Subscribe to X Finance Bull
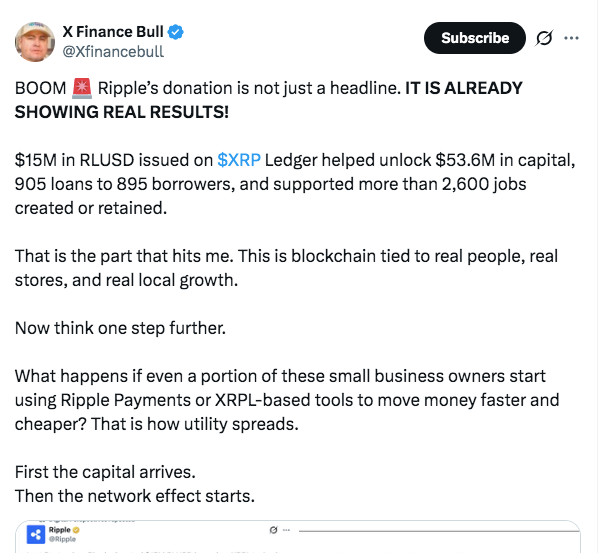 [x=475, y=38]
